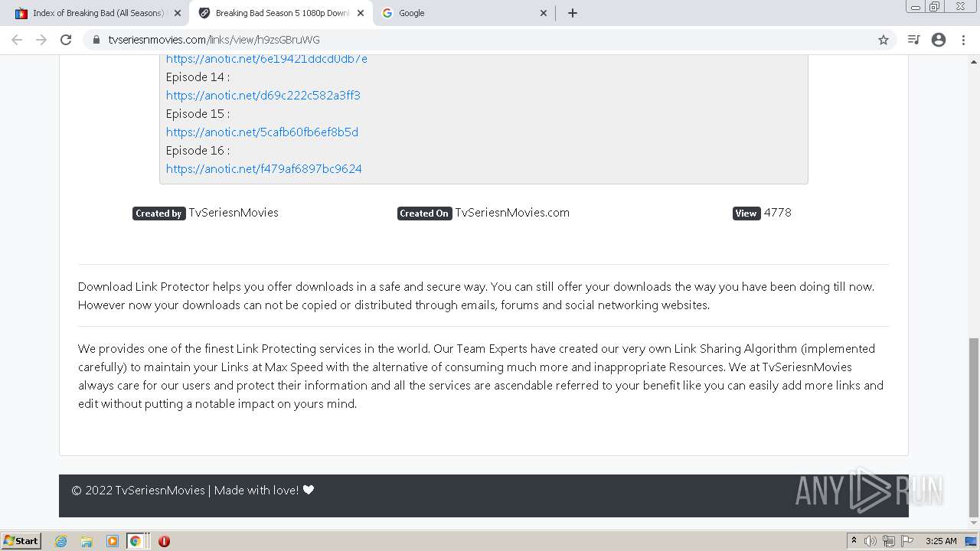Reload the current page
The height and width of the screenshot is (551, 980).
pos(66,40)
